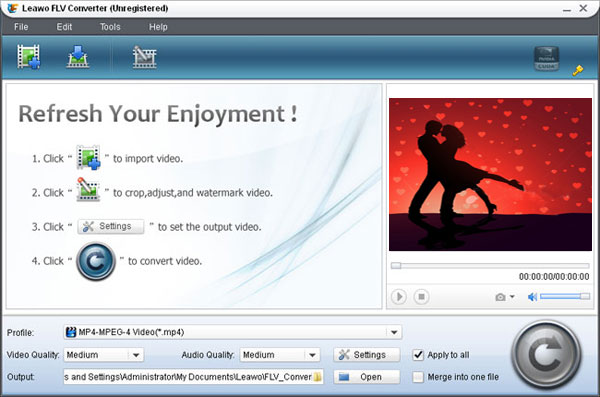
Task: Click the crop/adjust icon in step 2
Action: [x=88, y=189]
